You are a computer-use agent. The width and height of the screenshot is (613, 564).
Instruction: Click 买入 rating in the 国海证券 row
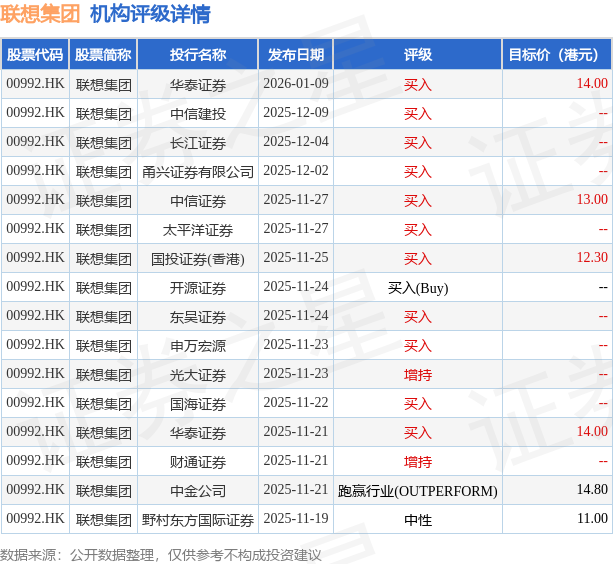(x=418, y=403)
